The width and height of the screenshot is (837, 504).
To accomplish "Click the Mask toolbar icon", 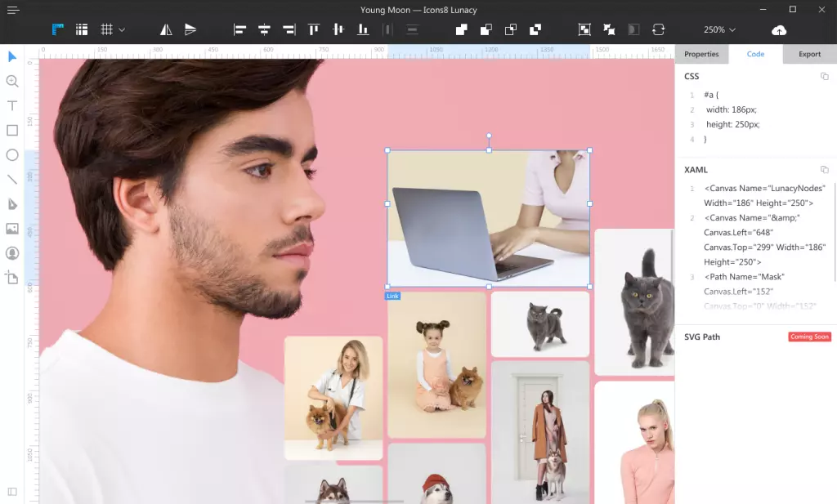I will 633,29.
